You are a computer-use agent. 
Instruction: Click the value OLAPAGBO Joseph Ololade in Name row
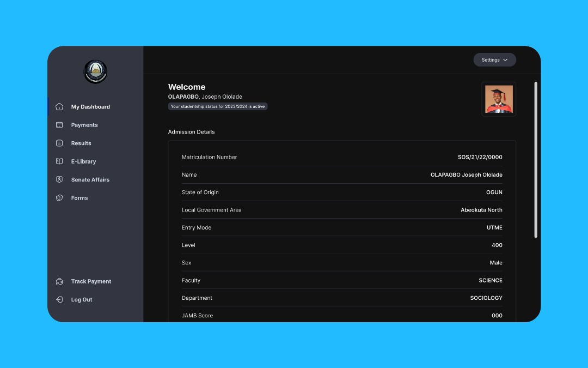coord(467,175)
